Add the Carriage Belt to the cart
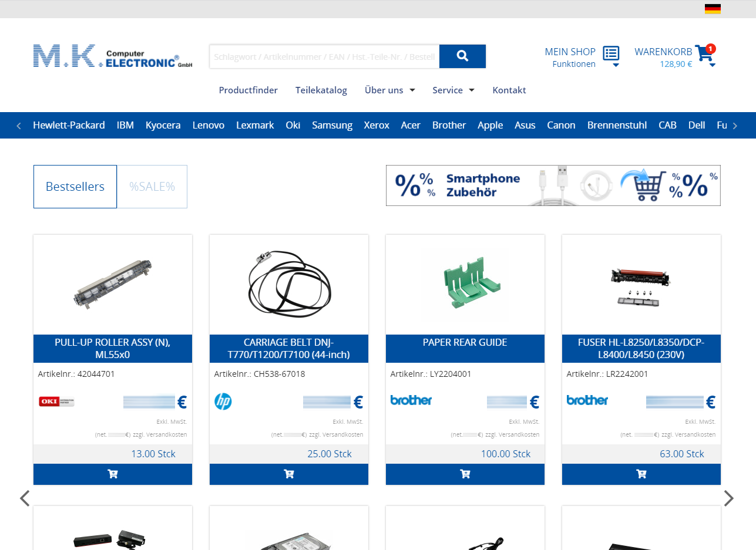The image size is (756, 550). (x=288, y=474)
